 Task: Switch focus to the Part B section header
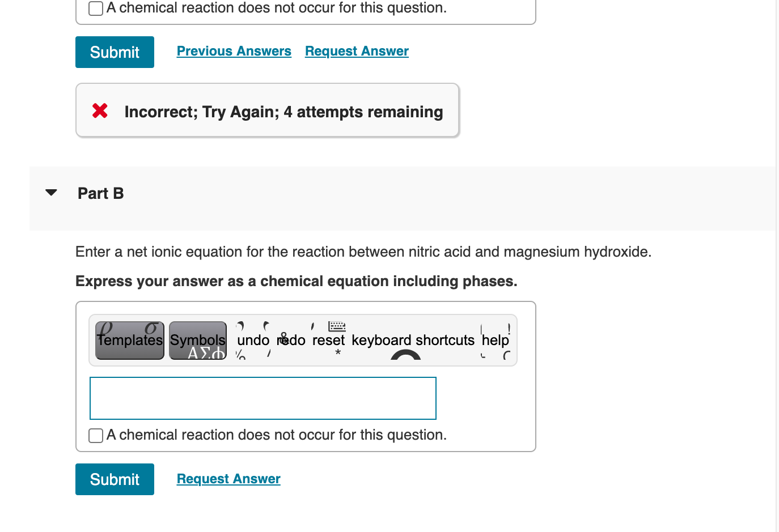[100, 193]
